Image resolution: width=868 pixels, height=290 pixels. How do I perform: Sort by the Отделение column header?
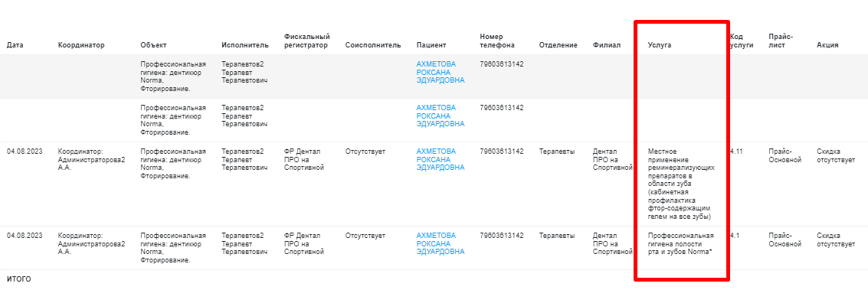tap(558, 45)
